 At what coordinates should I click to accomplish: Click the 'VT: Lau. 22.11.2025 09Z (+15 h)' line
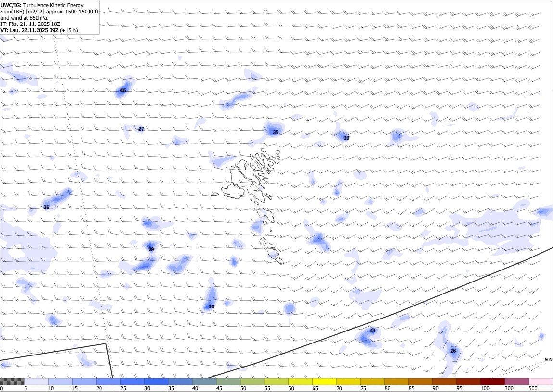point(39,30)
